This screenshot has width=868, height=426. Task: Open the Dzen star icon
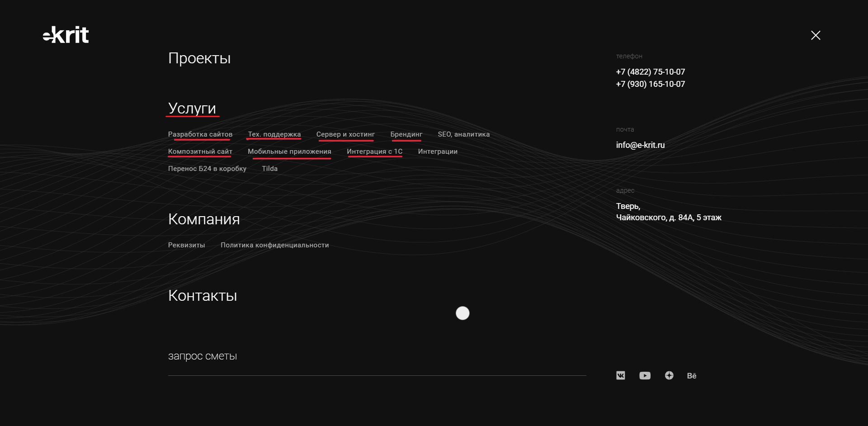[669, 375]
